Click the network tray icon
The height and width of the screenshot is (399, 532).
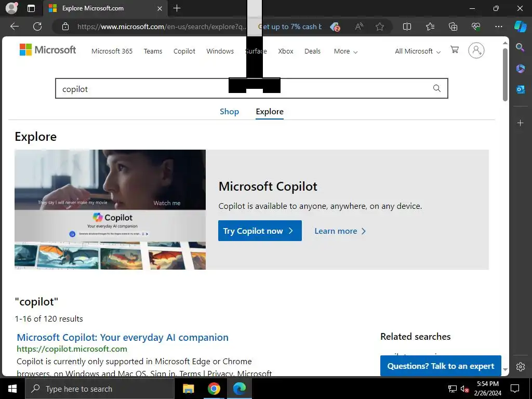coord(453,389)
